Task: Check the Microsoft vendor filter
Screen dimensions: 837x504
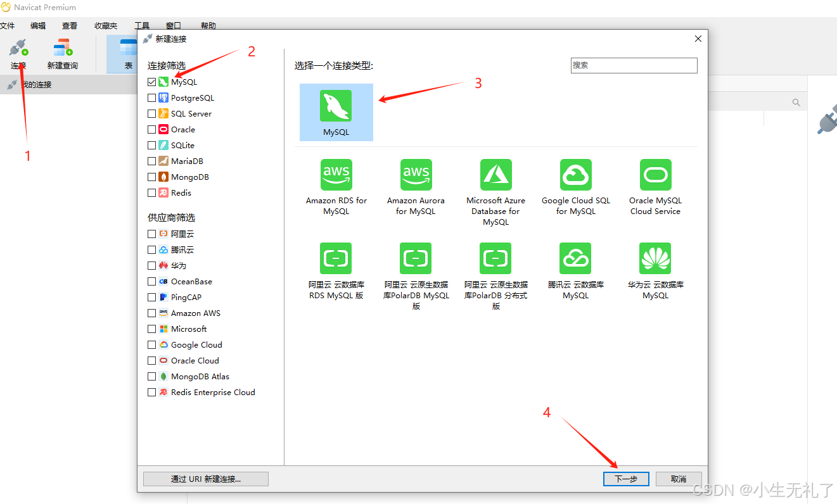Action: [x=151, y=329]
